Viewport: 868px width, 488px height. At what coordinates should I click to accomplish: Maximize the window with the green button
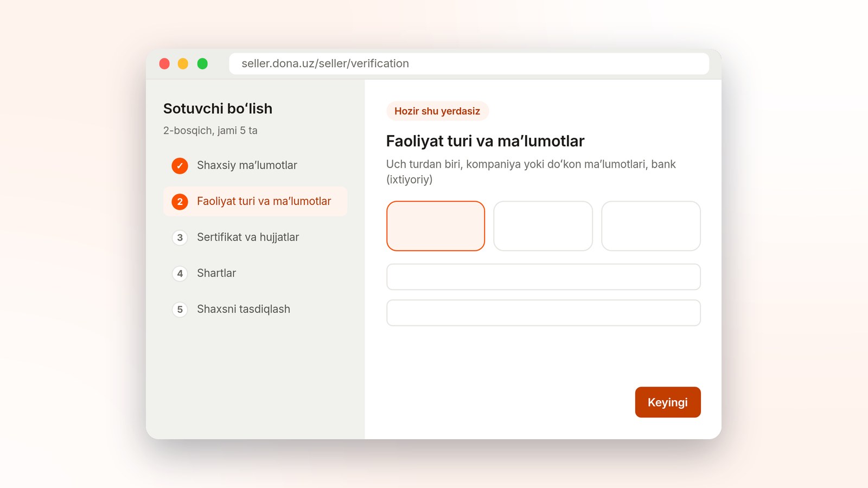[x=202, y=64]
